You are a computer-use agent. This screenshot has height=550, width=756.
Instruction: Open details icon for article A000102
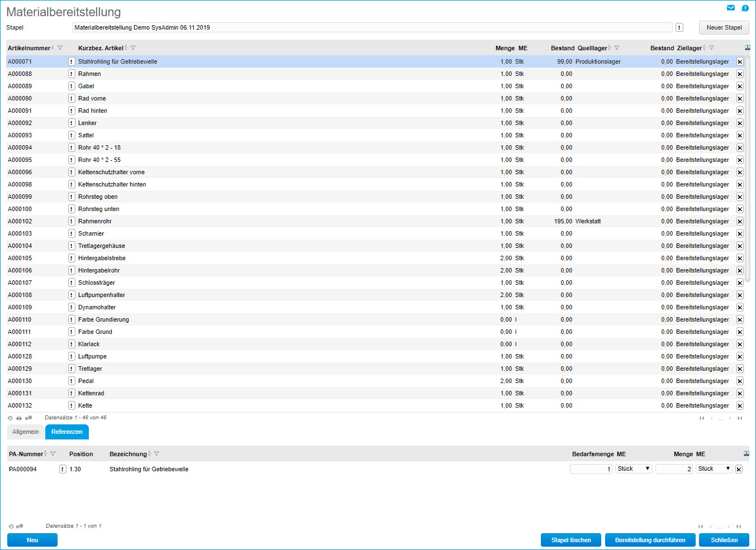pos(72,221)
